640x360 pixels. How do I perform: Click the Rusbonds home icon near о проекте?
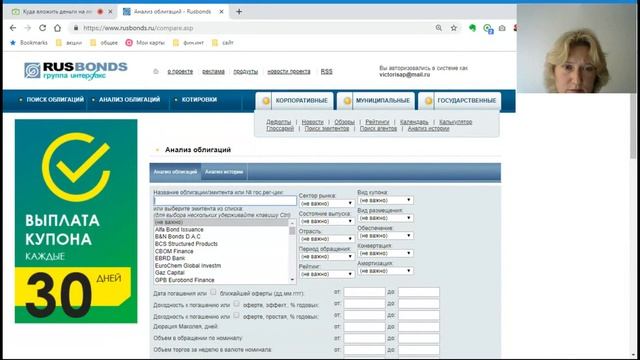pos(156,71)
